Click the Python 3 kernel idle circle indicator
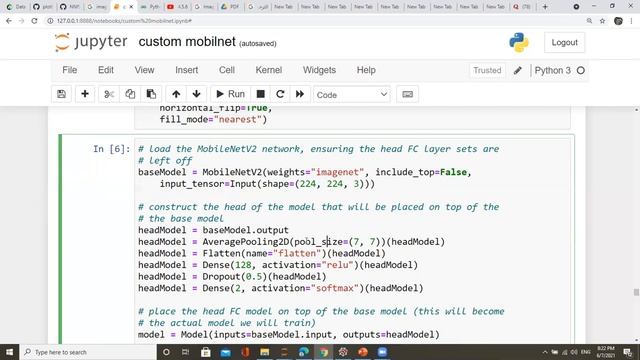Screen dimensions: 640x360 coord(580,71)
